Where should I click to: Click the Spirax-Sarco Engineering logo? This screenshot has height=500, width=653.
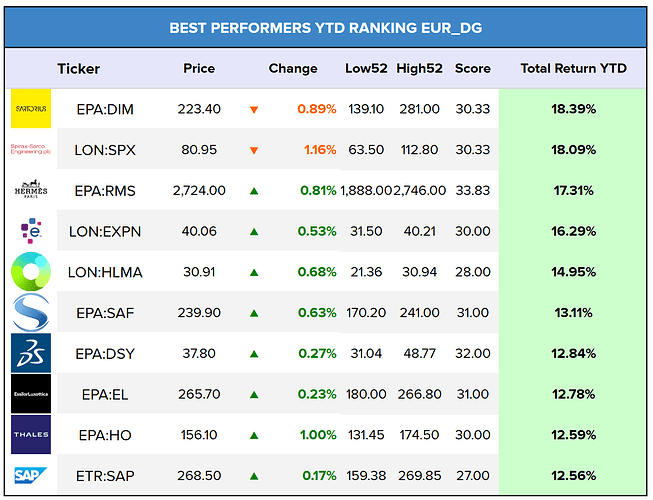click(31, 149)
